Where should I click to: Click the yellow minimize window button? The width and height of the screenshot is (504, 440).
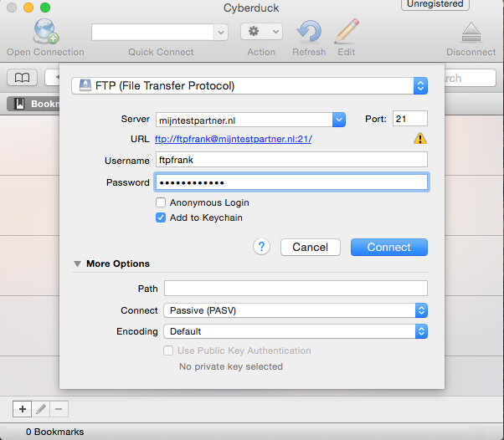pyautogui.click(x=28, y=8)
